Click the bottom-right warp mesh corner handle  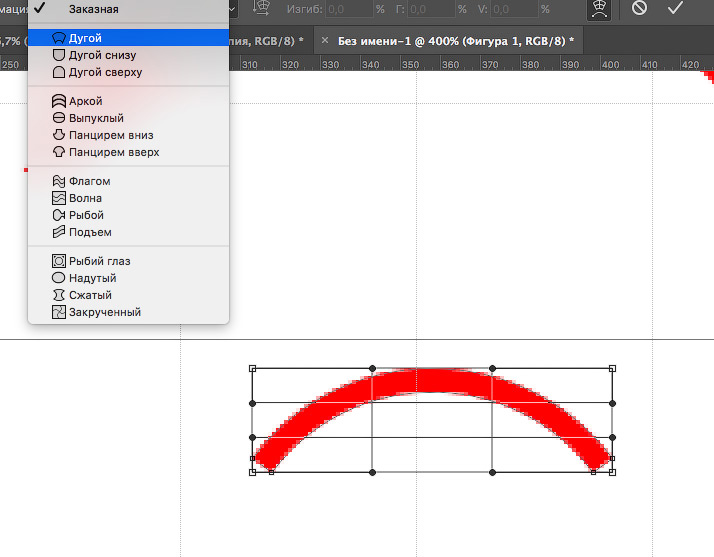612,472
